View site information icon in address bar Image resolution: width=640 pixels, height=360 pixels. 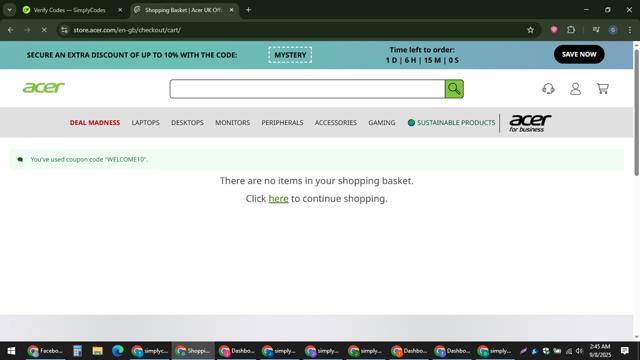tap(64, 30)
